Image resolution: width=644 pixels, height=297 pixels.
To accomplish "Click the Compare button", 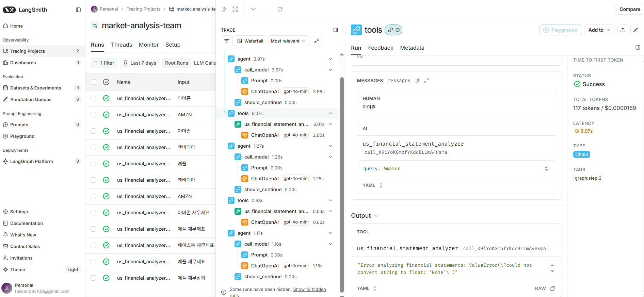I will pos(629,9).
